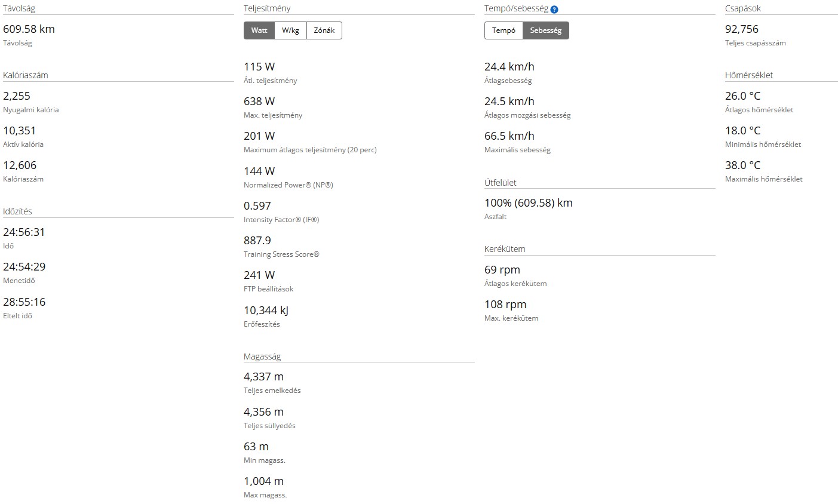This screenshot has height=504, width=838.
Task: Click the Eltelt idő 28:55:16 value
Action: coord(24,302)
